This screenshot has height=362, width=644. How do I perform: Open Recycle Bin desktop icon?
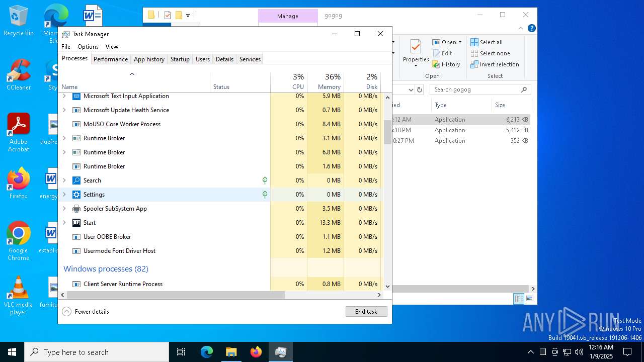tap(19, 21)
